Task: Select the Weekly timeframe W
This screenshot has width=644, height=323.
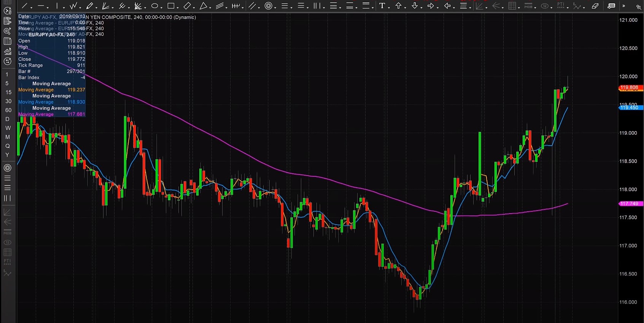Action: point(8,128)
